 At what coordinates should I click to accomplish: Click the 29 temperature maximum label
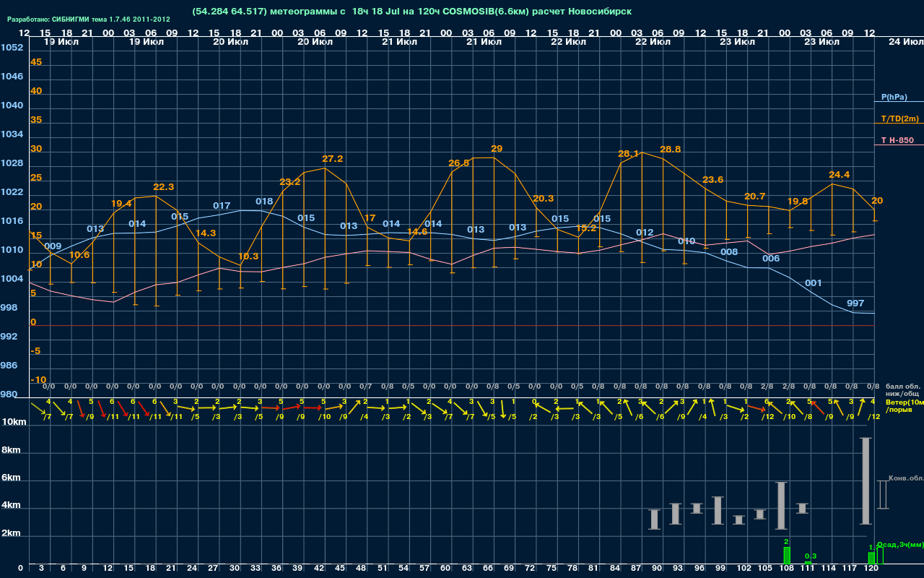tap(497, 148)
